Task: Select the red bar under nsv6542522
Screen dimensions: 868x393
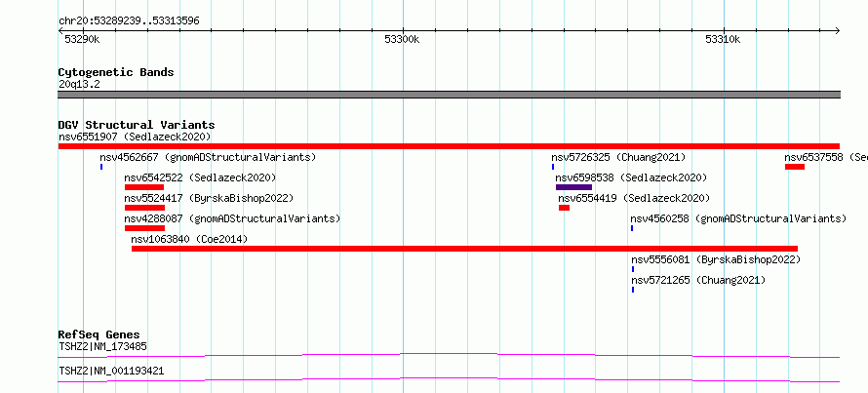Action: (x=144, y=187)
